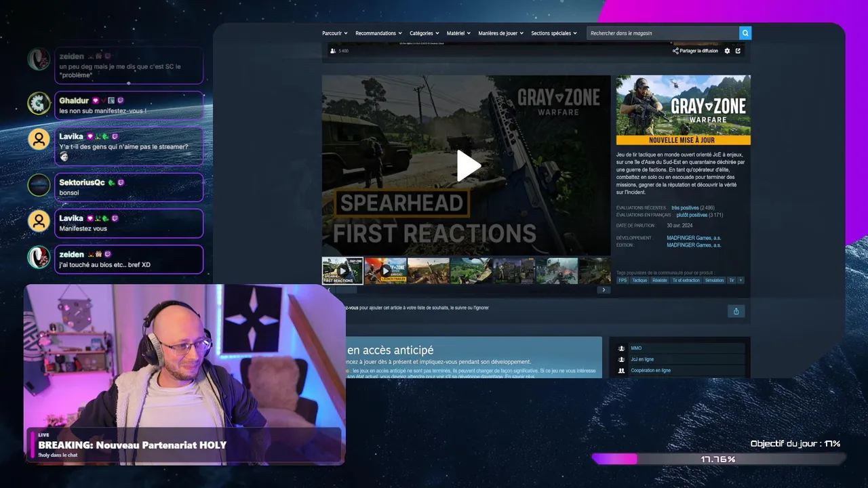
Task: Click the icon beside Coopération en ligne
Action: [621, 371]
